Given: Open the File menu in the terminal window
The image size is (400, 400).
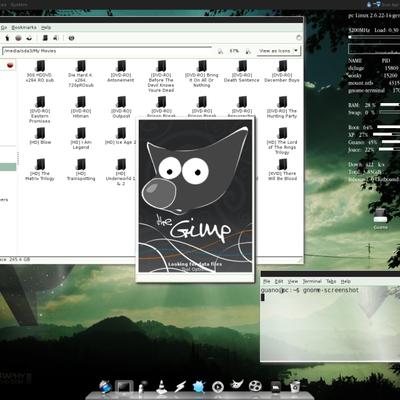Looking at the screenshot, I should pos(267,281).
